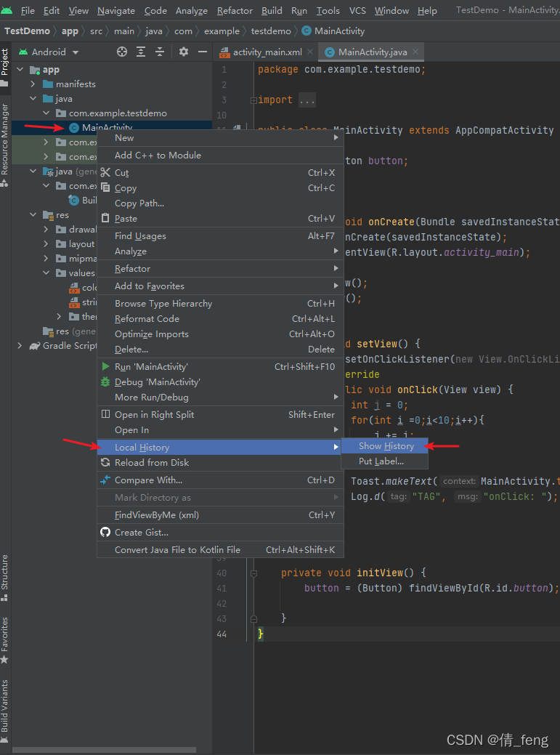This screenshot has width=560, height=755.
Task: Choose Paste from context menu
Action: tap(220, 219)
